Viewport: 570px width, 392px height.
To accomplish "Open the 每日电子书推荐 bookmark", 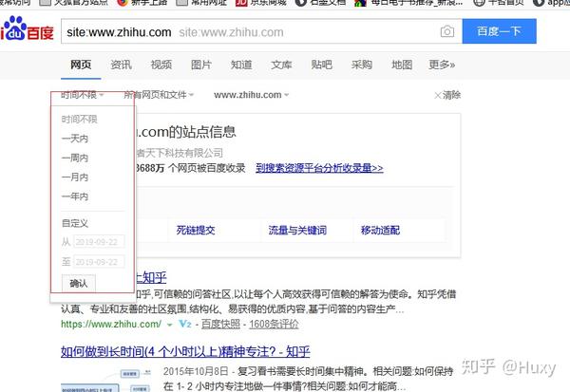I will 408,3.
